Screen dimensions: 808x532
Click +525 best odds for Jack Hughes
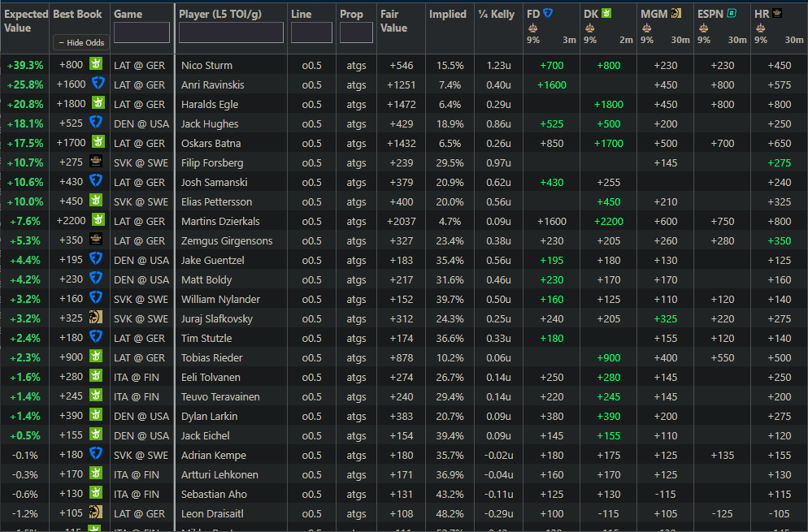tap(71, 123)
